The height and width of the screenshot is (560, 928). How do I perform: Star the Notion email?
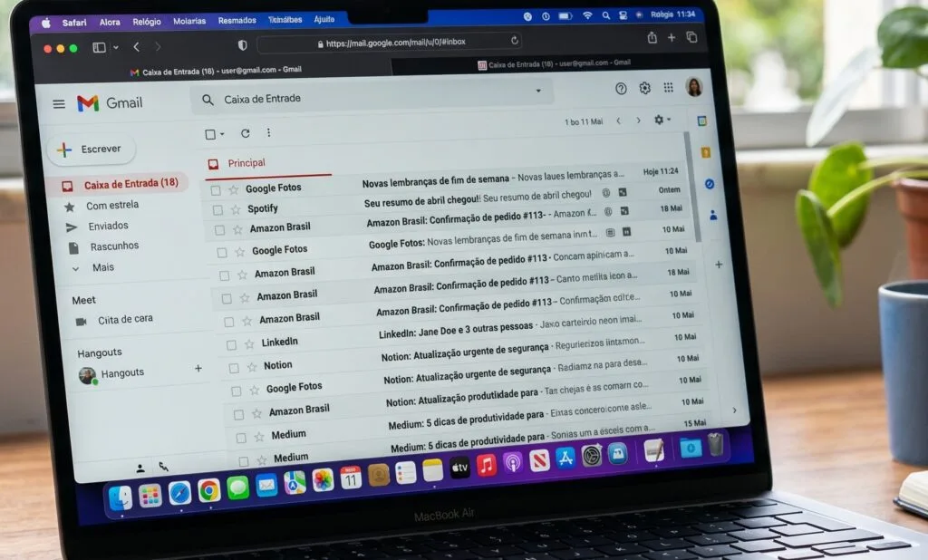[252, 367]
